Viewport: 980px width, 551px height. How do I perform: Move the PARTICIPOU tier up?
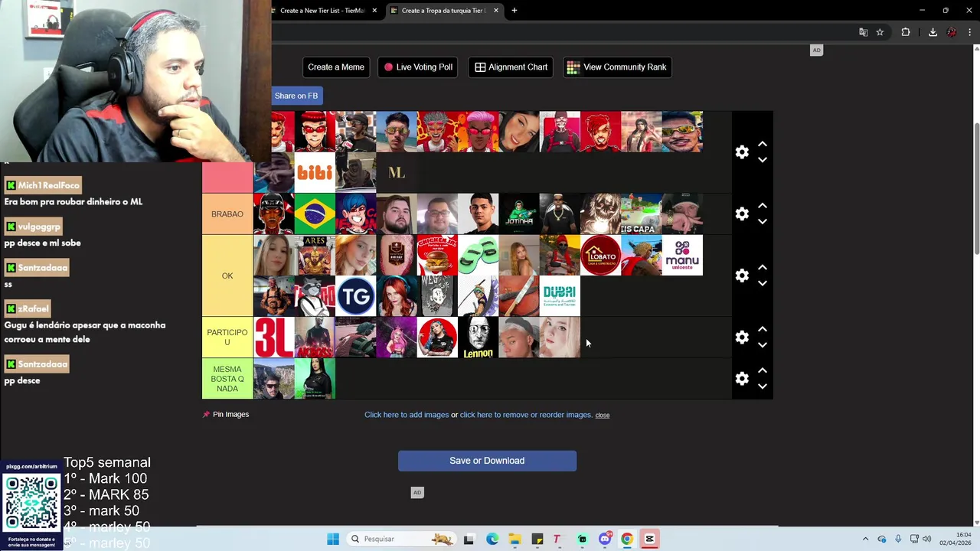pyautogui.click(x=763, y=330)
